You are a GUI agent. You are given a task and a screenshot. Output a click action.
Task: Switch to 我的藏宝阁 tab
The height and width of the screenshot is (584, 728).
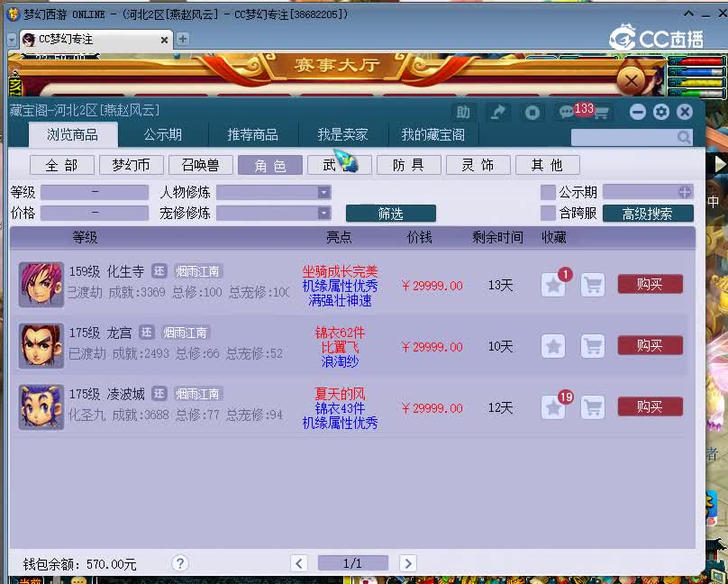[x=432, y=134]
